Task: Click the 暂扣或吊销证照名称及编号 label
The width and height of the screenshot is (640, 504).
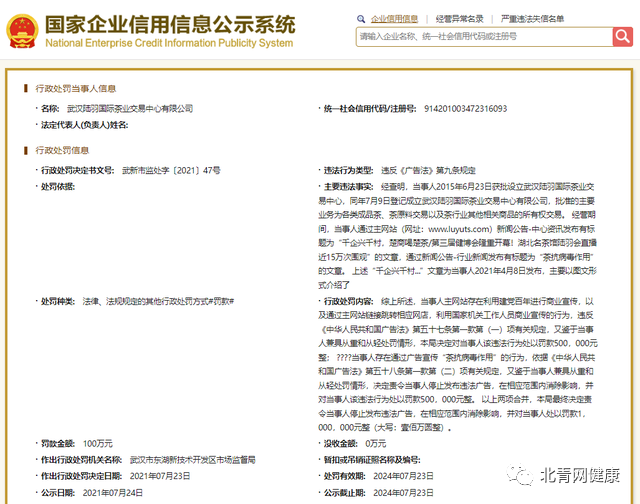Action: [372, 460]
